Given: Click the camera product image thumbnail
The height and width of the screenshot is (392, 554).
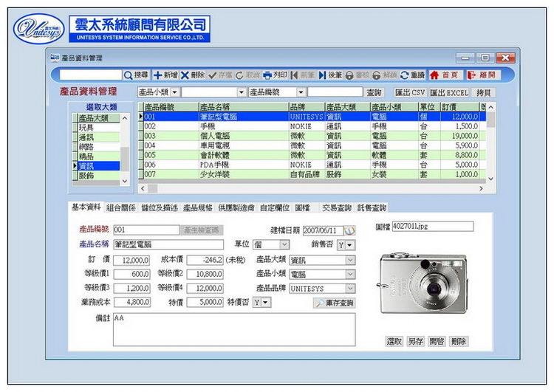Looking at the screenshot, I should coord(422,281).
